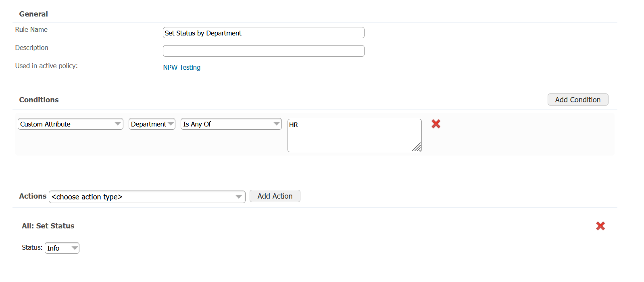Click the Status field label
Viewport: 644px width, 282px height.
(x=32, y=248)
